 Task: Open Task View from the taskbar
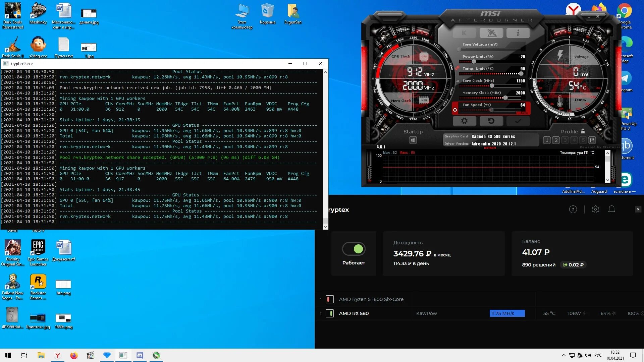click(x=24, y=355)
